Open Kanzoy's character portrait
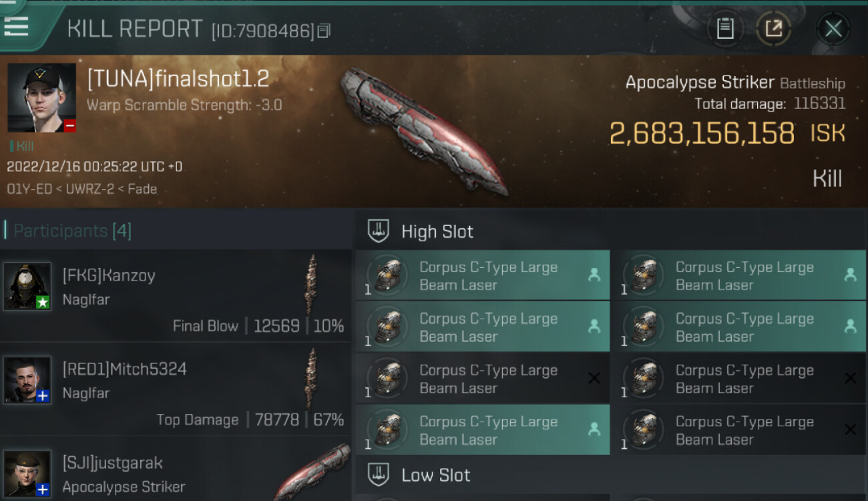Screen dimensions: 868x501 27,286
